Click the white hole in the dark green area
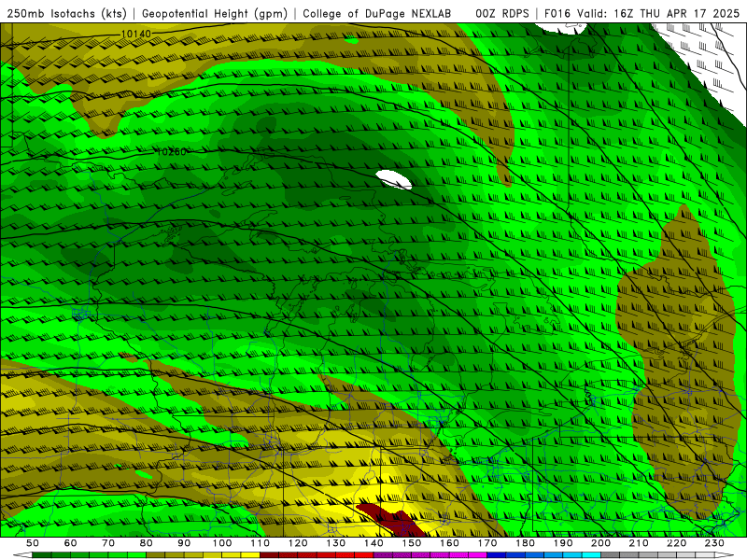This screenshot has height=560, width=747. pos(393,179)
